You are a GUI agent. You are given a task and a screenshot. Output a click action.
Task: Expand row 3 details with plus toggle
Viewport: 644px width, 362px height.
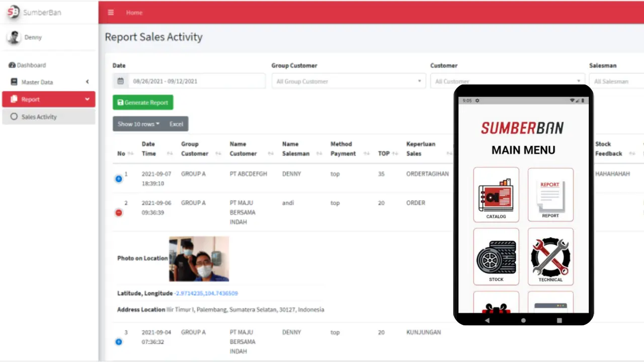point(119,342)
